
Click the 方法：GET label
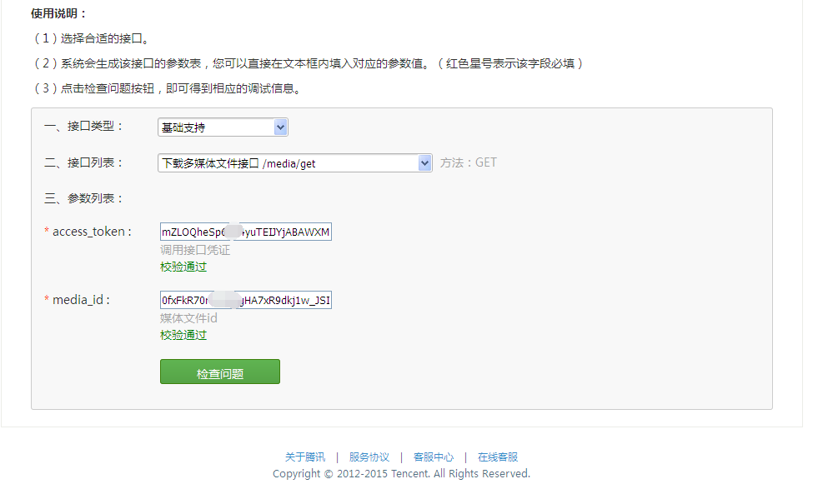469,162
